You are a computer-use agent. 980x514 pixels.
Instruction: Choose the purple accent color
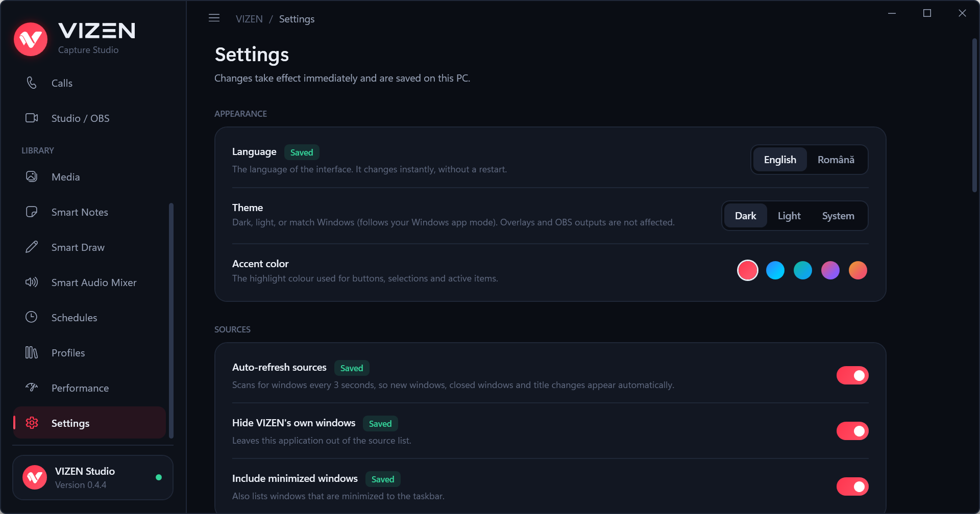[x=830, y=270]
